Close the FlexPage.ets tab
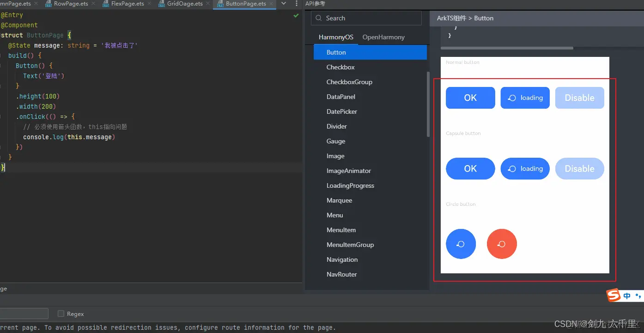This screenshot has height=333, width=644. [x=149, y=4]
